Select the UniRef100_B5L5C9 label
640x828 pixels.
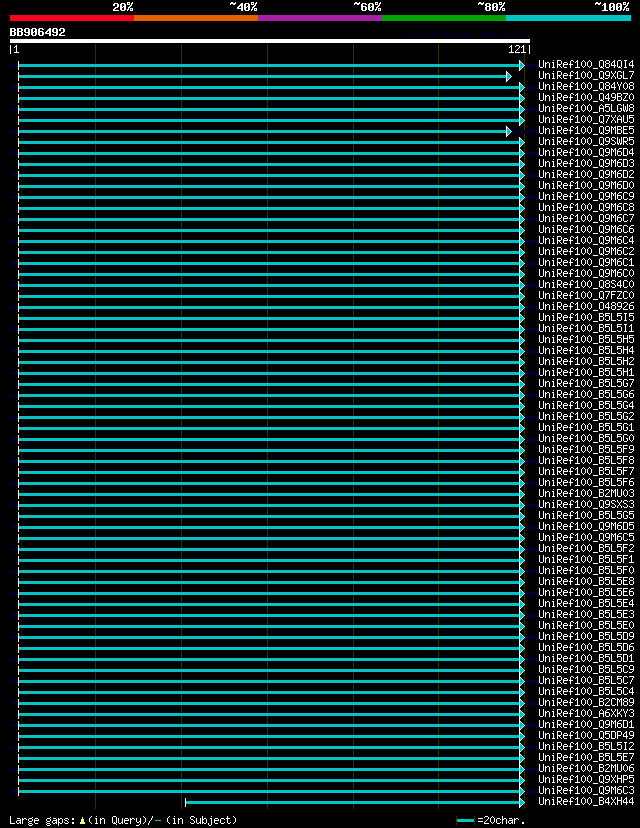[x=586, y=669]
